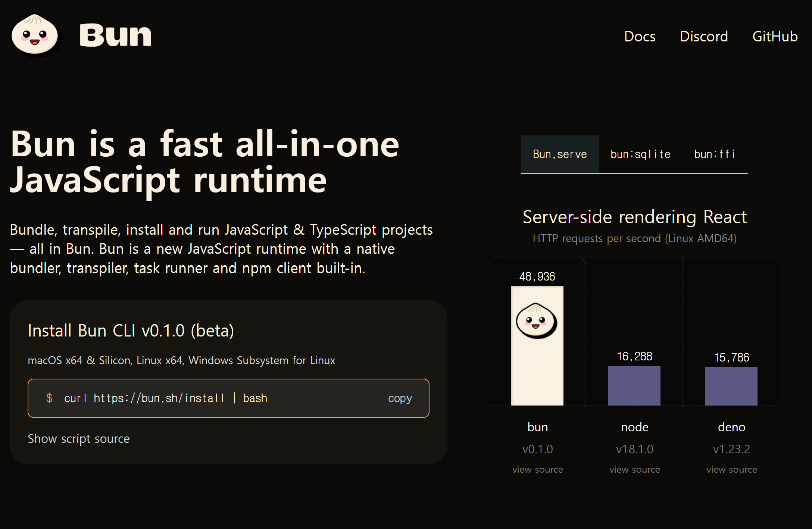Click the Install Bun CLI v0.1.0 heading
Screen dimensions: 812x529
tap(131, 331)
